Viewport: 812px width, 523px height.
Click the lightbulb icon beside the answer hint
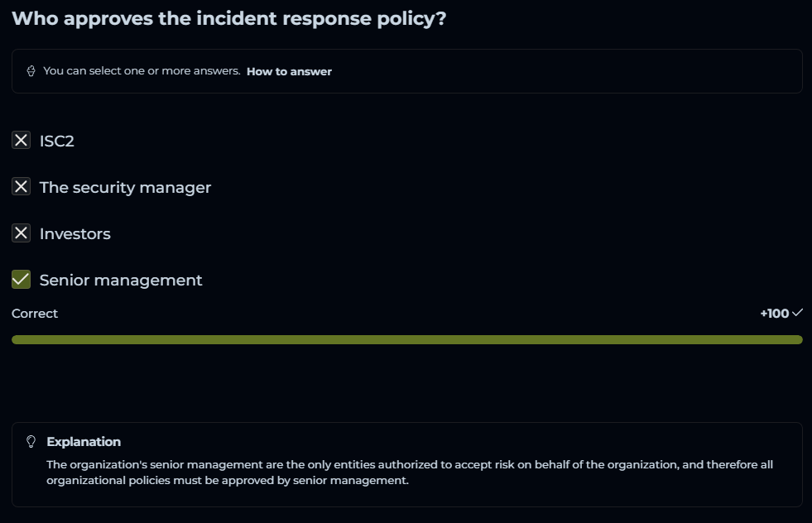pyautogui.click(x=31, y=71)
